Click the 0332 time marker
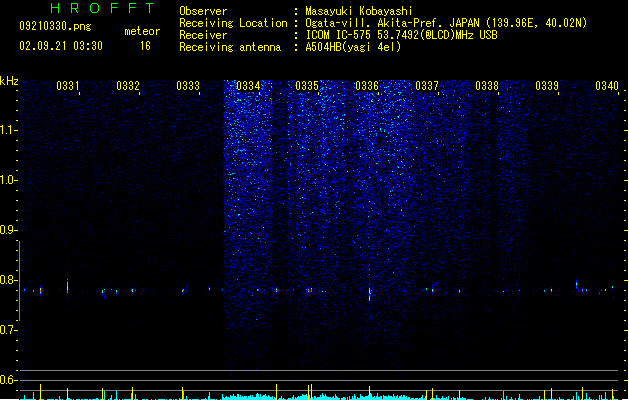Screen dimensions: 629x400 click(128, 85)
